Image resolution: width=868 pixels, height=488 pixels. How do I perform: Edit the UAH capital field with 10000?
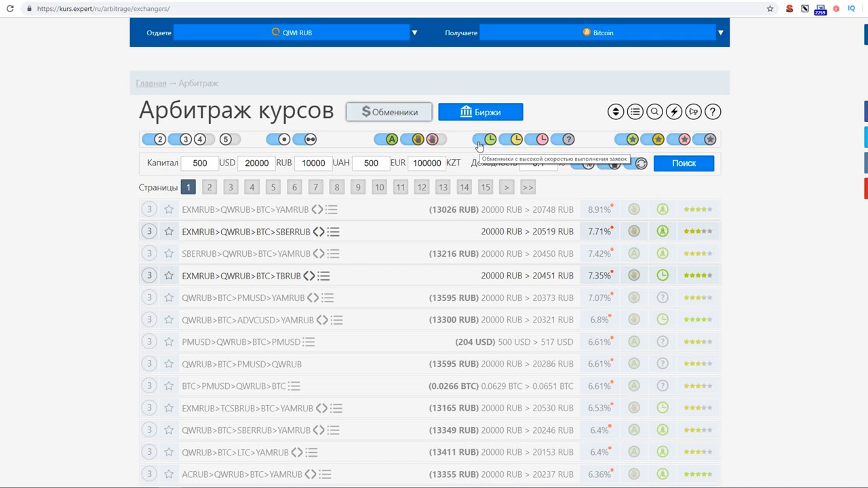pyautogui.click(x=313, y=163)
